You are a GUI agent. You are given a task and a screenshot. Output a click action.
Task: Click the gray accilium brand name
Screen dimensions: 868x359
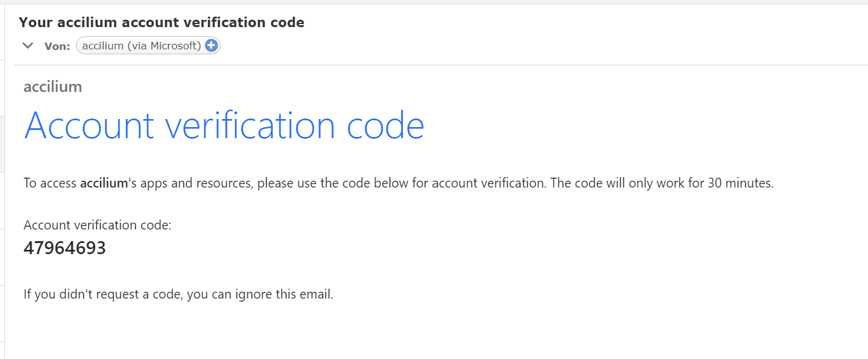(52, 86)
